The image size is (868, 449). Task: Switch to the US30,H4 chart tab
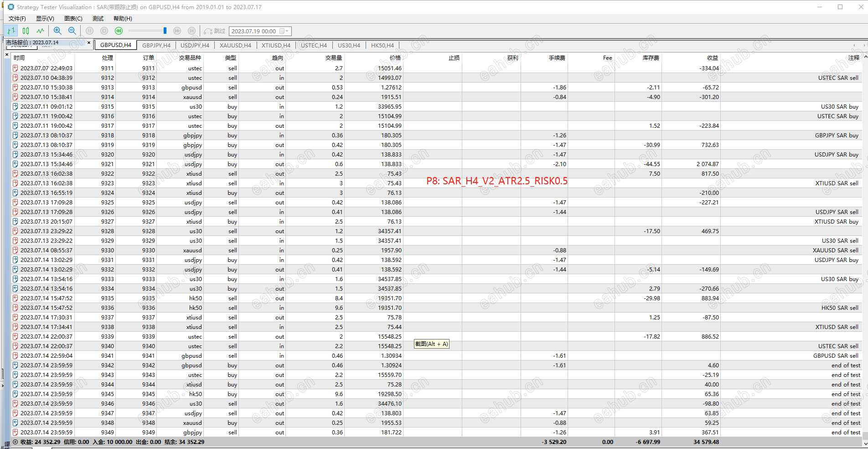point(349,45)
